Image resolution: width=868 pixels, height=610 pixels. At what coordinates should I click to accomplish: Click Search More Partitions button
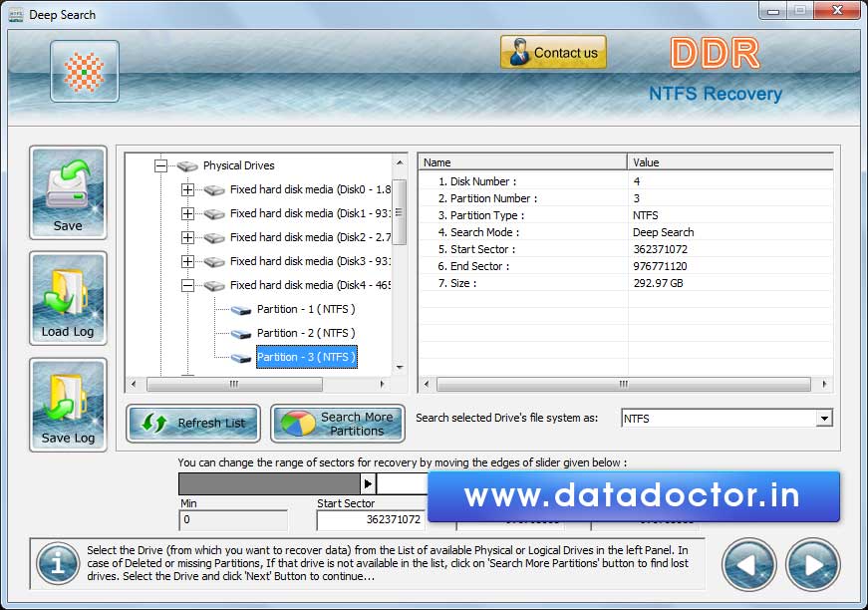tap(338, 424)
